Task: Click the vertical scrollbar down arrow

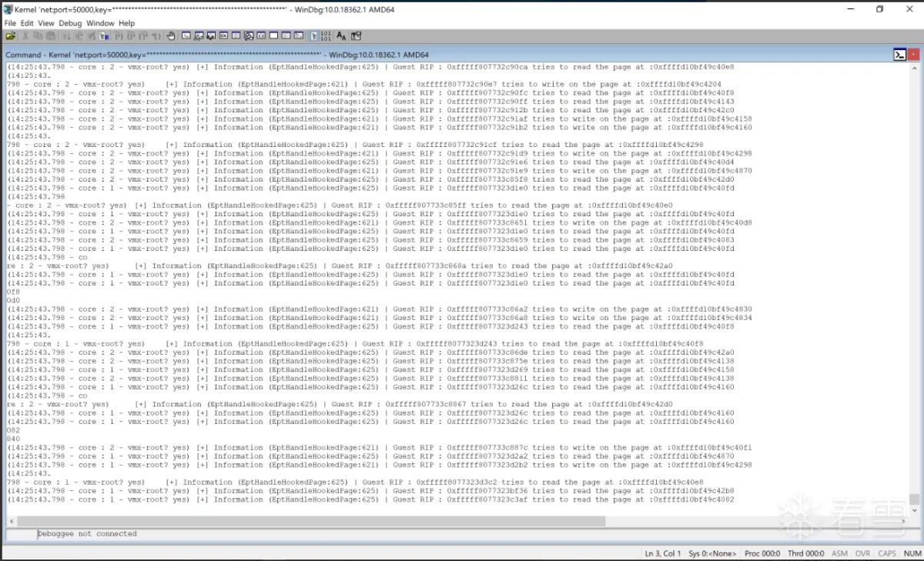Action: click(914, 509)
